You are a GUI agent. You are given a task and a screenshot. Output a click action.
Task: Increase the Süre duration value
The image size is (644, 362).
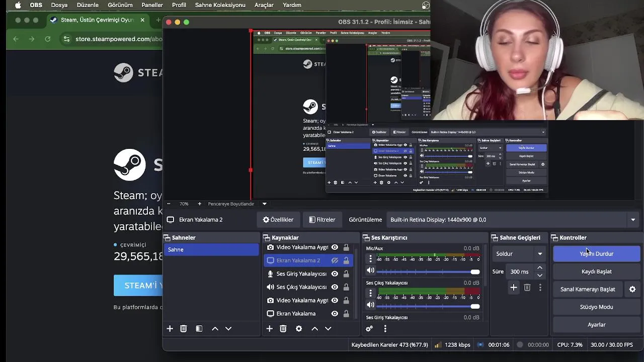coord(540,268)
